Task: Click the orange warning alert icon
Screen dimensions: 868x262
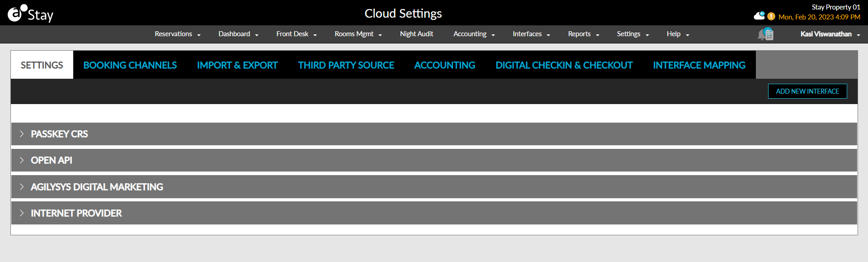Action: point(771,16)
